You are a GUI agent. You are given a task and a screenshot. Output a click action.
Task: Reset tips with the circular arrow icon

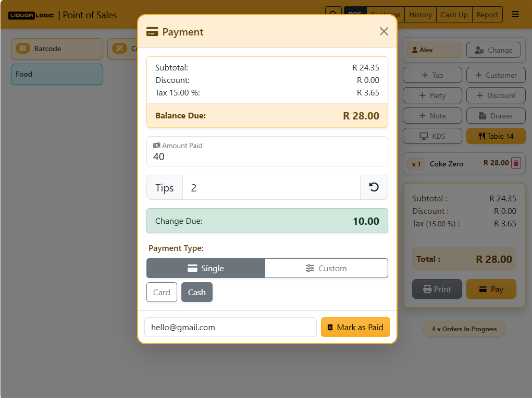click(x=374, y=187)
